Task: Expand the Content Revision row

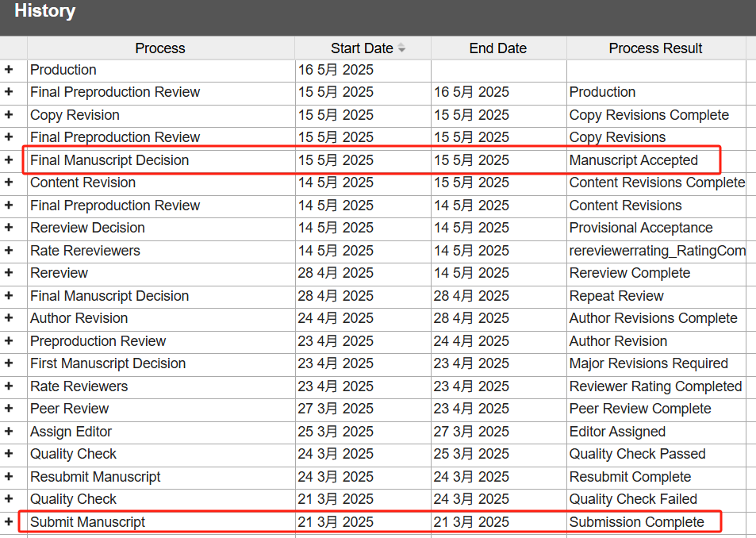Action: (9, 183)
